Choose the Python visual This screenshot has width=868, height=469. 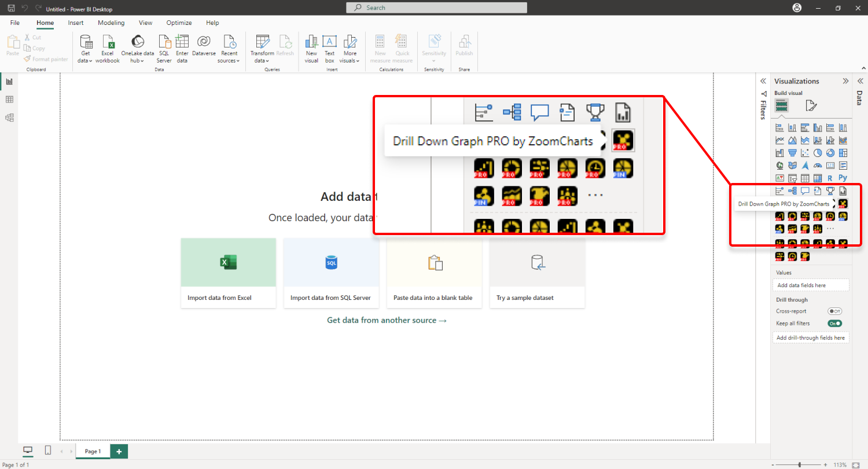coord(843,178)
